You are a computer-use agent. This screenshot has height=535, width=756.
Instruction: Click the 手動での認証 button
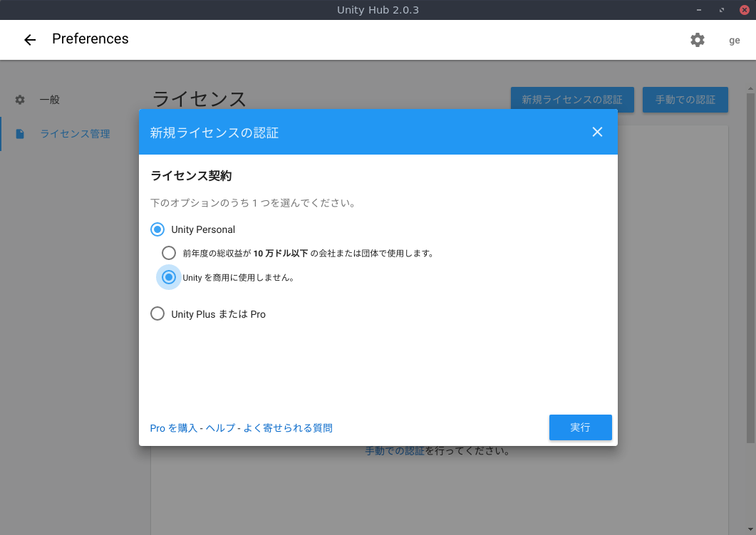point(685,100)
